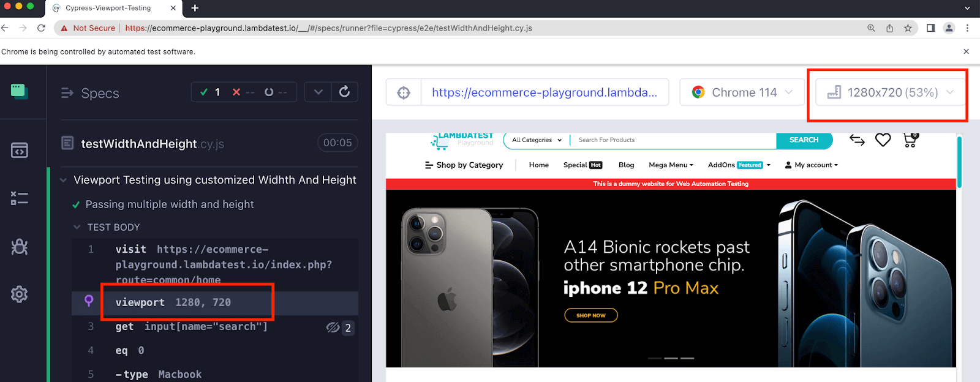Viewport: 980px width, 382px height.
Task: Select the visit command log entry
Action: (215, 264)
